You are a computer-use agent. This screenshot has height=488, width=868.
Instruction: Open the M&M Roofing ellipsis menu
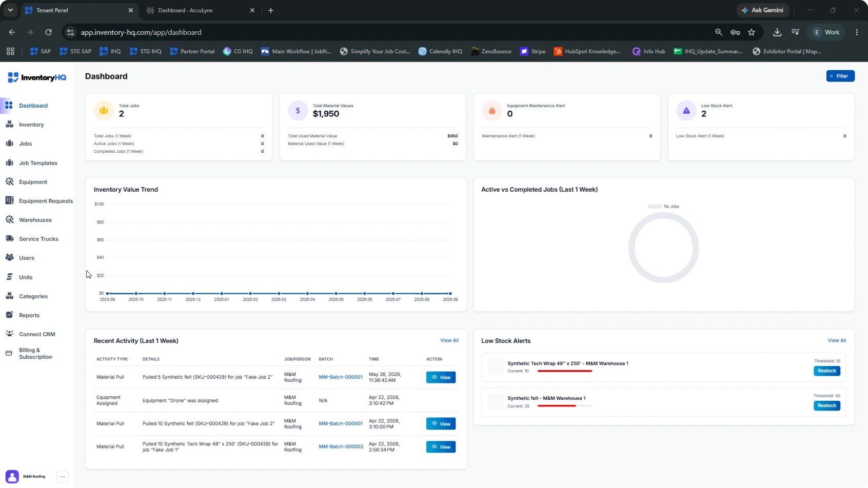click(63, 476)
